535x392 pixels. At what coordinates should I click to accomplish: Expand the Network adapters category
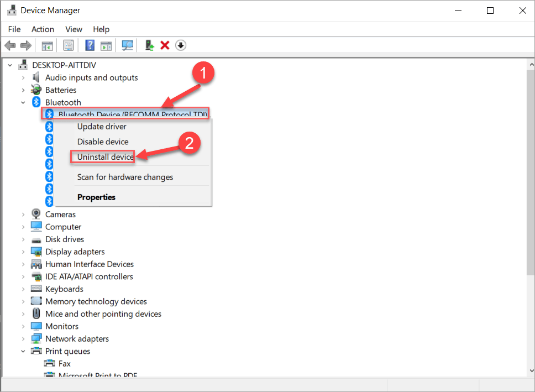(x=23, y=339)
